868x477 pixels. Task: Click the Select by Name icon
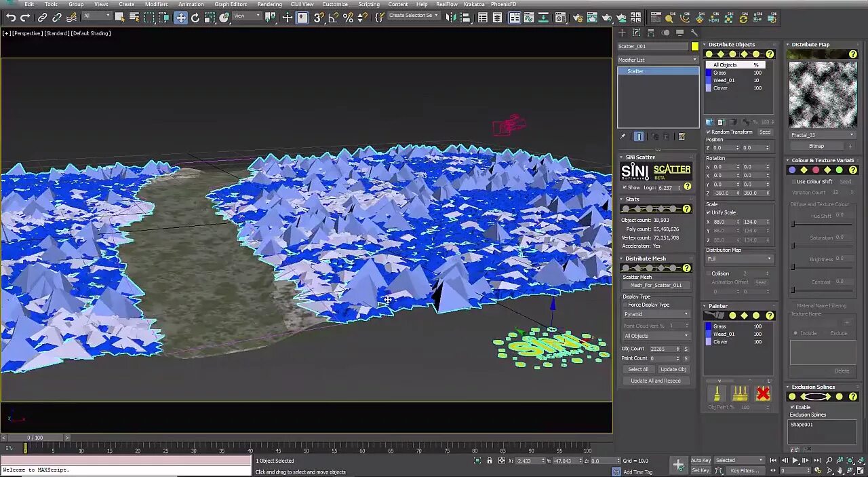(x=134, y=18)
